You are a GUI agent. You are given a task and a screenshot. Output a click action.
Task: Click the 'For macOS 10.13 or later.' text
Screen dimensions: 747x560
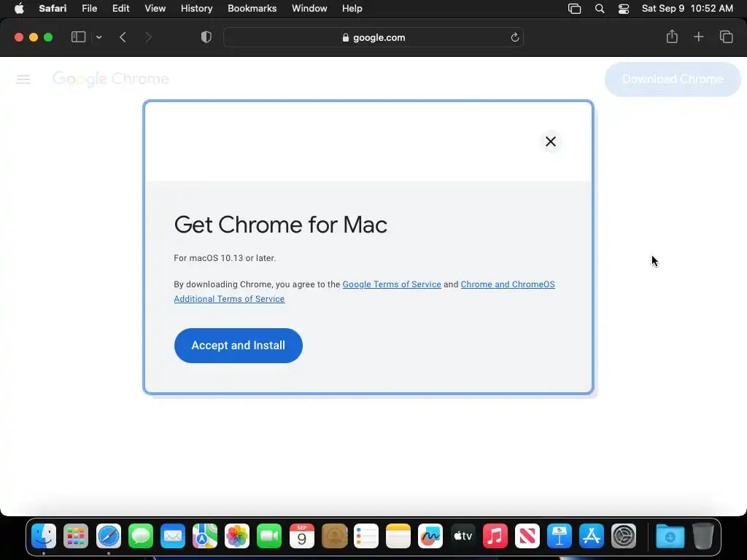point(225,258)
